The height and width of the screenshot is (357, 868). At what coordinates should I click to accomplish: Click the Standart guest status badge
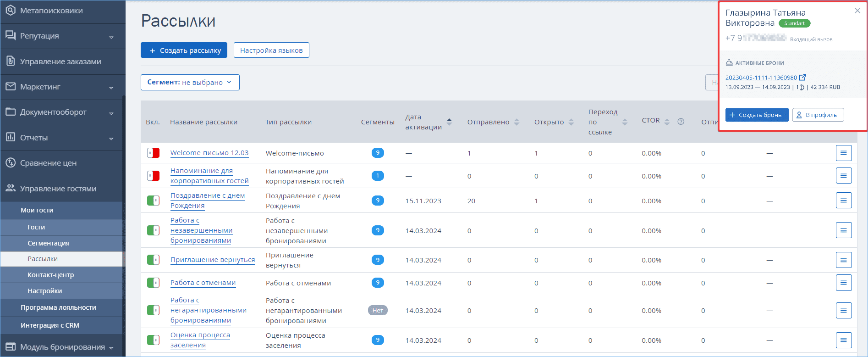(x=794, y=23)
